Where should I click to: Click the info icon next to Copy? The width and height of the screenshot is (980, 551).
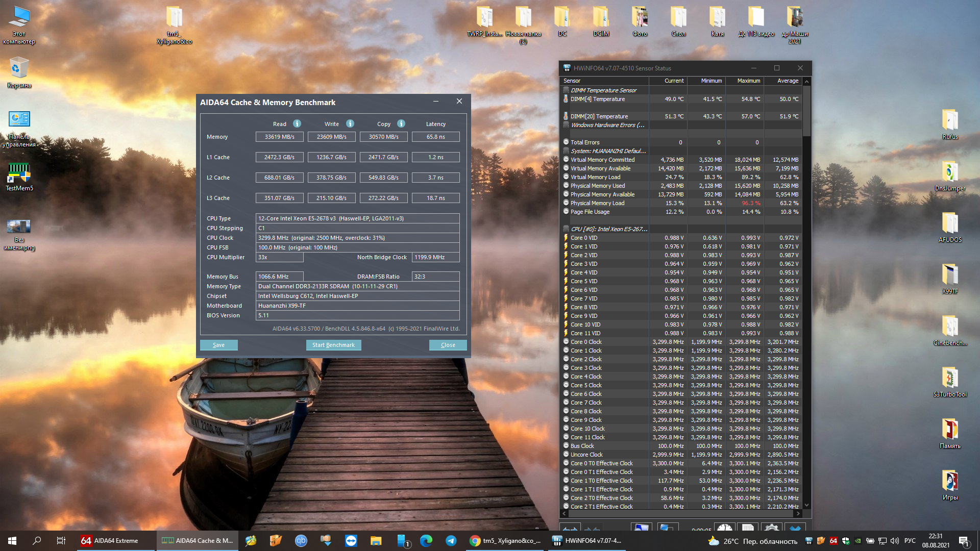pyautogui.click(x=401, y=123)
